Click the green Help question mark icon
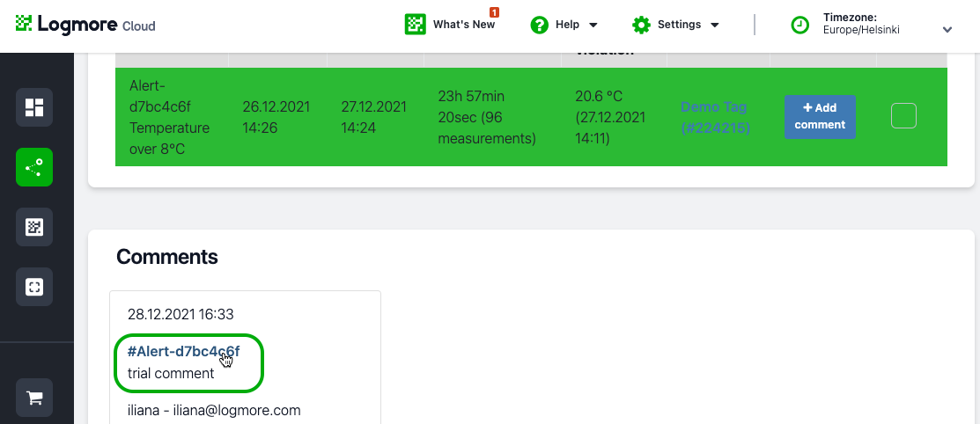The width and height of the screenshot is (980, 424). point(540,25)
